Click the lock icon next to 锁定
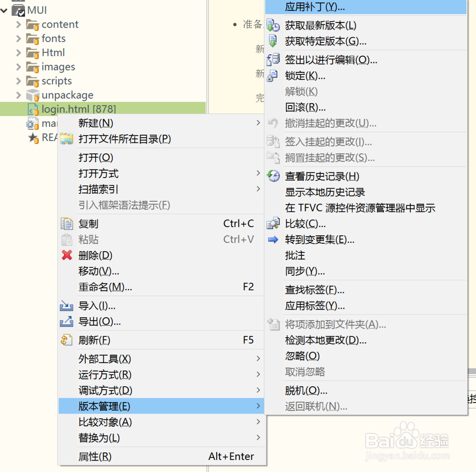 (272, 75)
